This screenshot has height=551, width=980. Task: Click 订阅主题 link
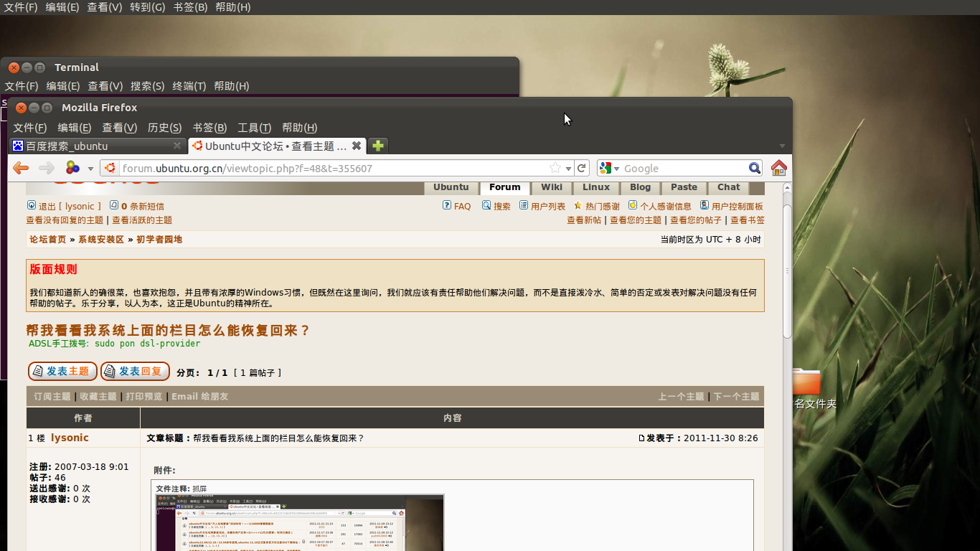point(52,396)
